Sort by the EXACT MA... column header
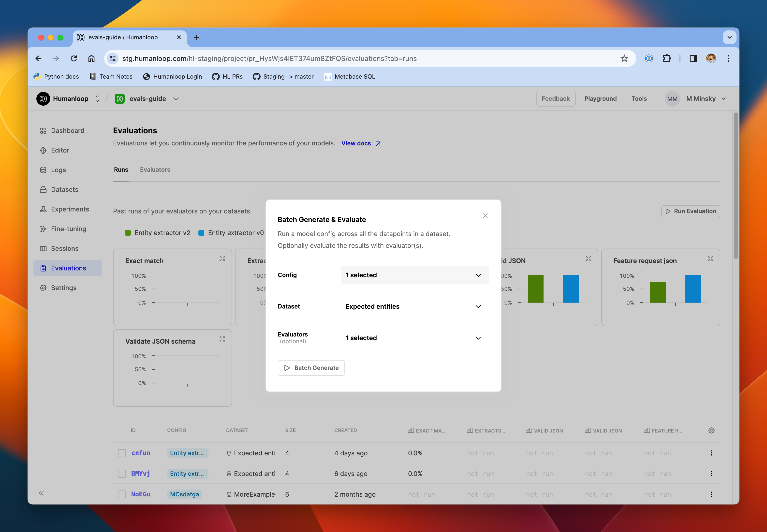The image size is (767, 532). coord(427,430)
